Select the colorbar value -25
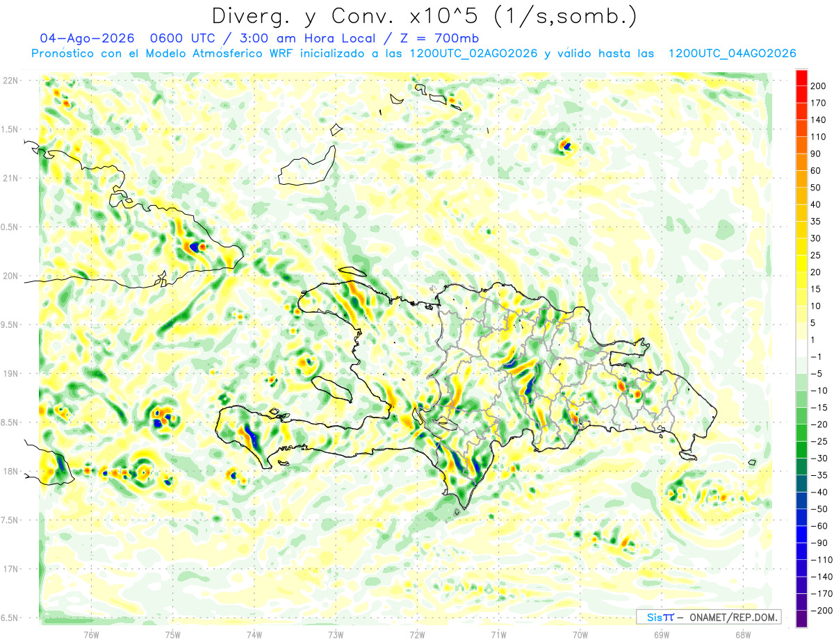Screen dimensions: 834x644 (819, 441)
